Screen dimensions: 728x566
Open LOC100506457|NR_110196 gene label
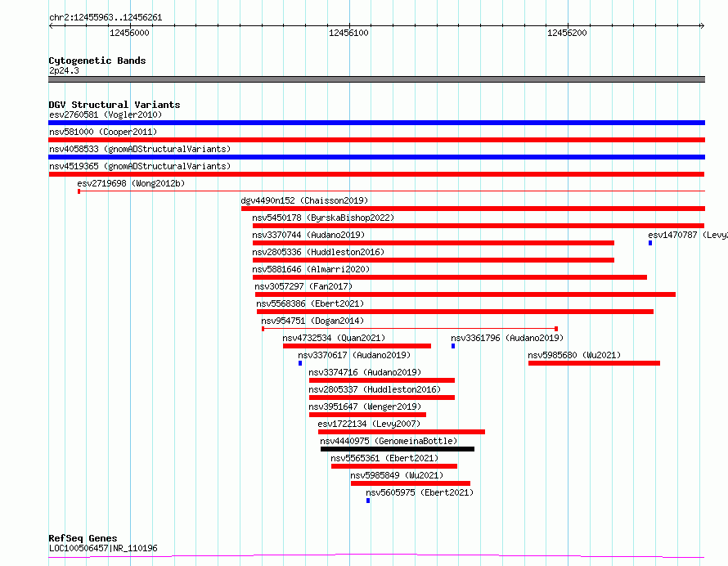[x=103, y=548]
